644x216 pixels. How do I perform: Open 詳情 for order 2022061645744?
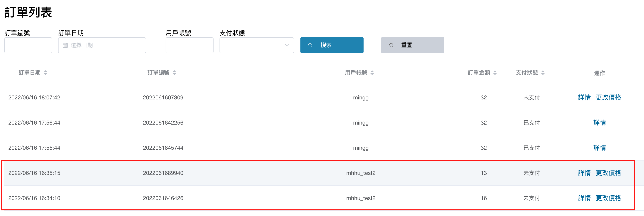coord(599,148)
